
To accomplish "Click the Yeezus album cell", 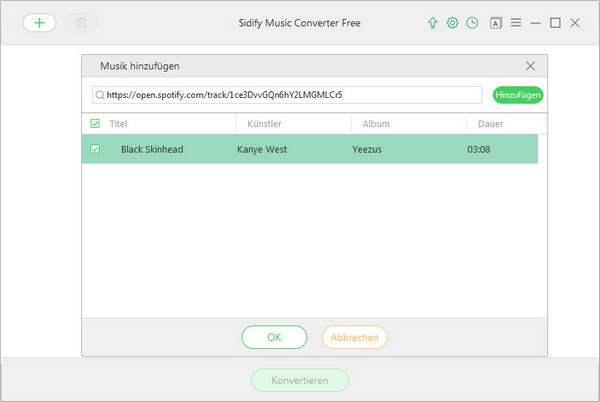I will [x=367, y=149].
